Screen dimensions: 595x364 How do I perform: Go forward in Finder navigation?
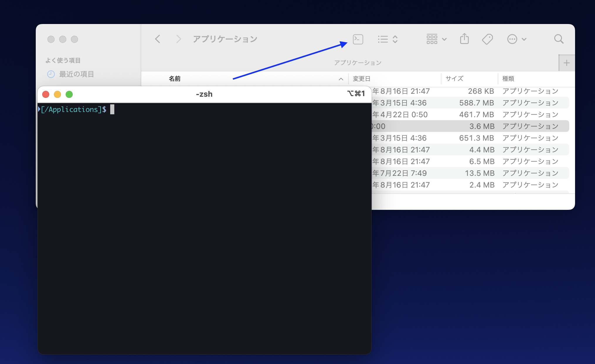point(178,39)
